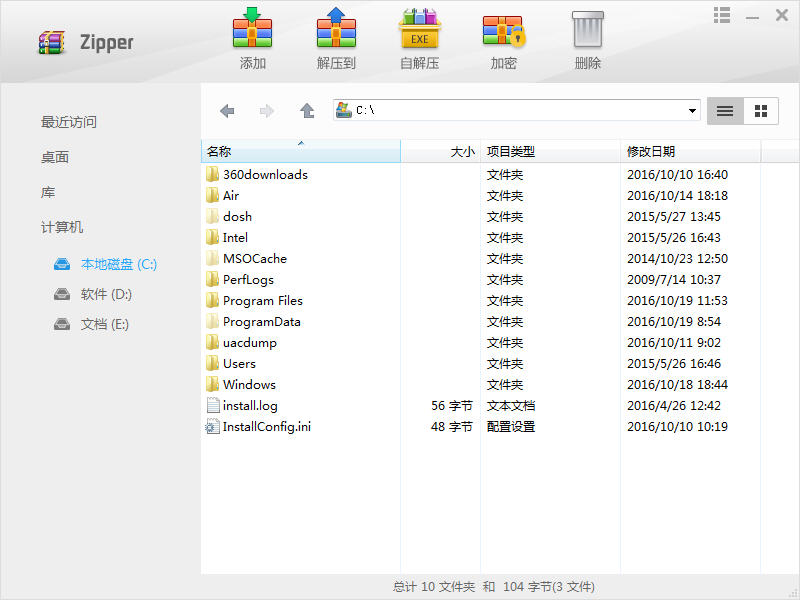
Task: Select the dosh folder
Action: click(237, 216)
